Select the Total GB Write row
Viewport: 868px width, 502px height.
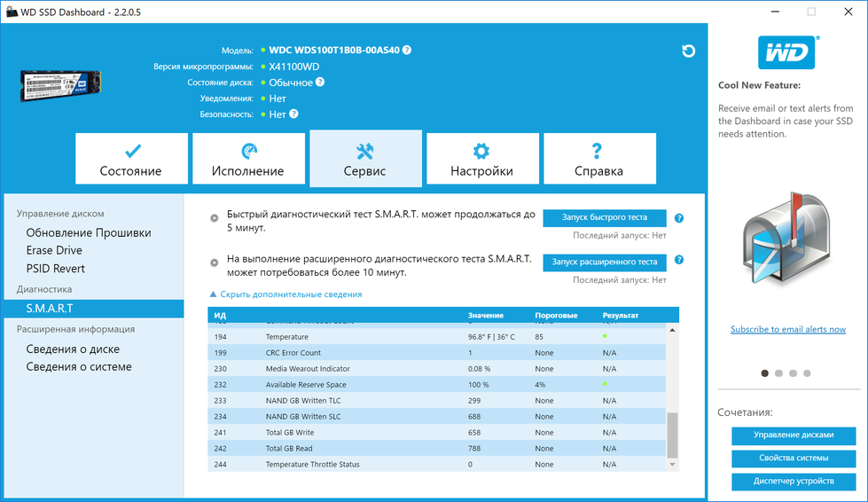[x=437, y=433]
